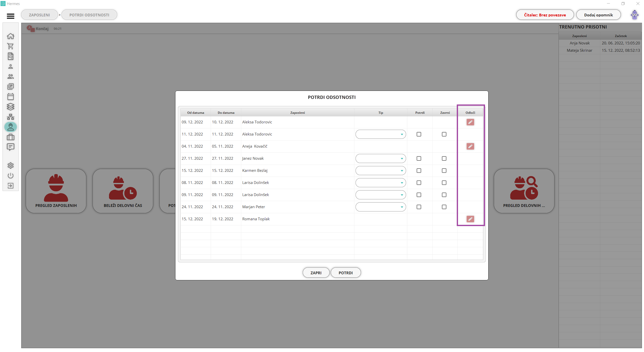Click the ZAPOSLENI breadcrumb
The image size is (644, 352).
(39, 15)
